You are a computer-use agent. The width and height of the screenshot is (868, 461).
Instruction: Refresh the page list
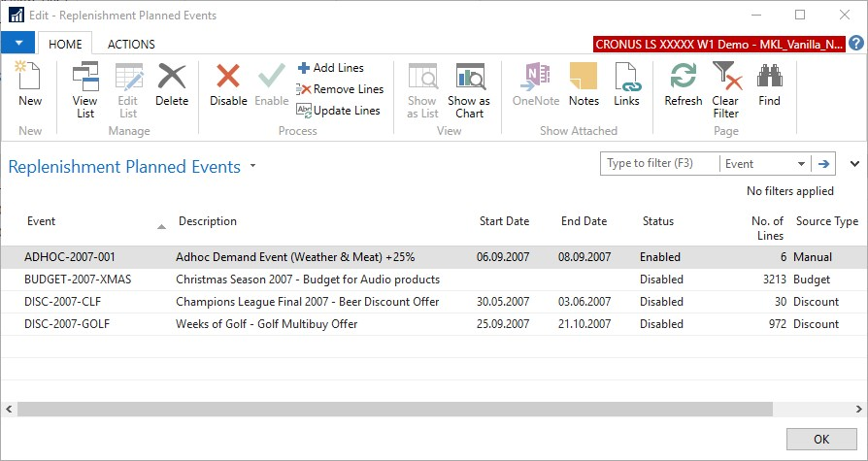click(683, 84)
